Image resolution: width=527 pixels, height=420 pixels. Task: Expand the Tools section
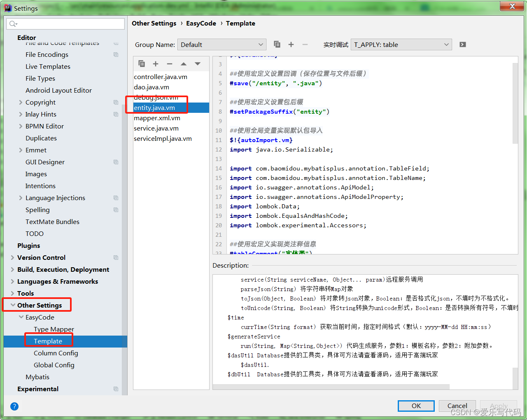(x=12, y=293)
